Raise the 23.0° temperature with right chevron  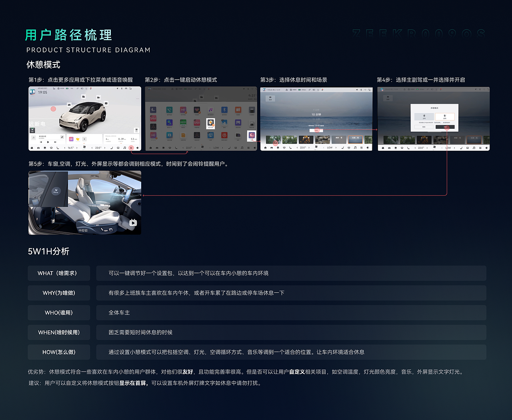pos(105,148)
